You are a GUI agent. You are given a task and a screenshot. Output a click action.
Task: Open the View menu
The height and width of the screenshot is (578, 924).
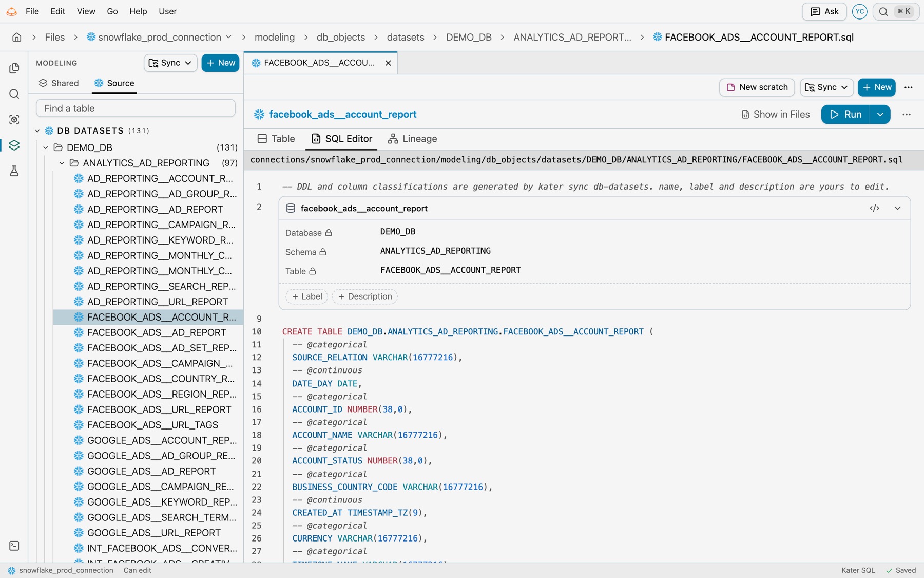coord(86,11)
